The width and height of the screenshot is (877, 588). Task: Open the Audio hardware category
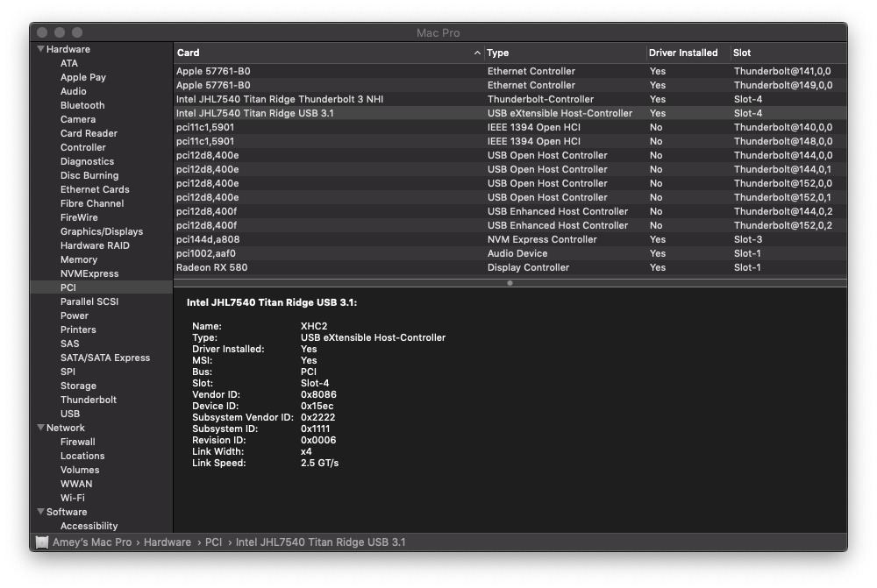coord(74,91)
